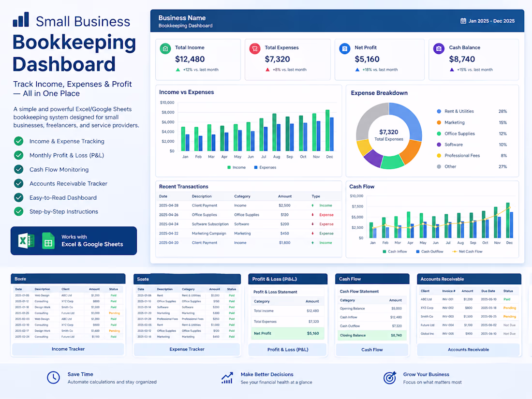
Task: Click the green Total Income card icon
Action: (x=165, y=49)
